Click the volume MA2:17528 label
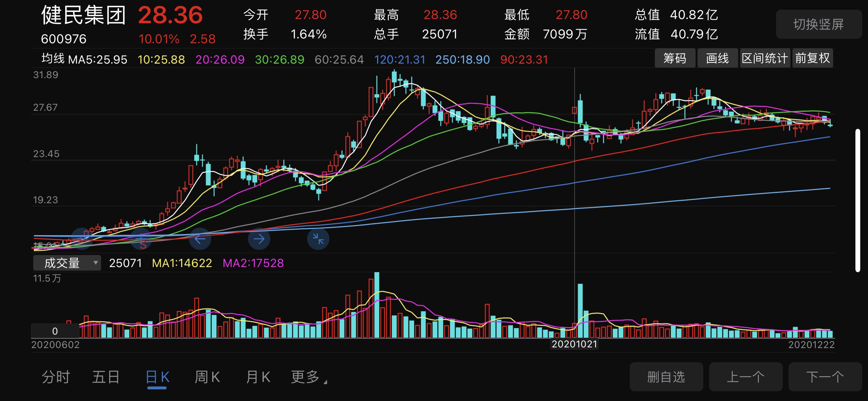The width and height of the screenshot is (868, 401). pyautogui.click(x=253, y=263)
